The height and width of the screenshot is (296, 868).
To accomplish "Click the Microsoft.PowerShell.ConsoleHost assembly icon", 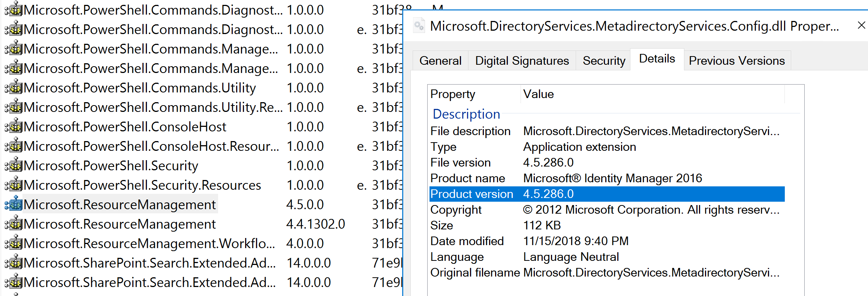I will tap(13, 127).
